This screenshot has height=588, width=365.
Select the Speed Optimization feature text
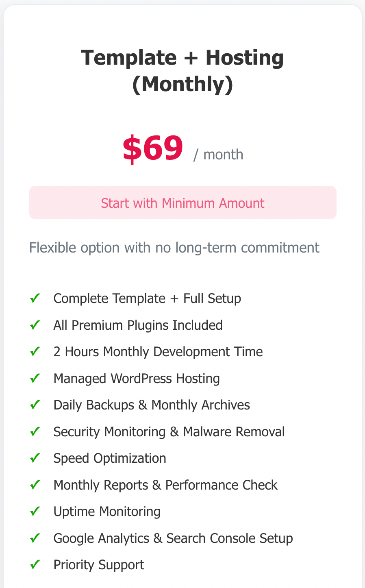[110, 458]
